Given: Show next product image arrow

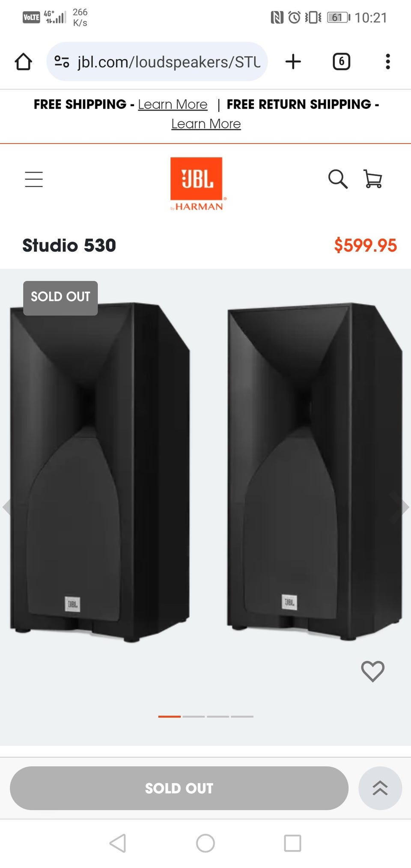Looking at the screenshot, I should click(x=404, y=507).
